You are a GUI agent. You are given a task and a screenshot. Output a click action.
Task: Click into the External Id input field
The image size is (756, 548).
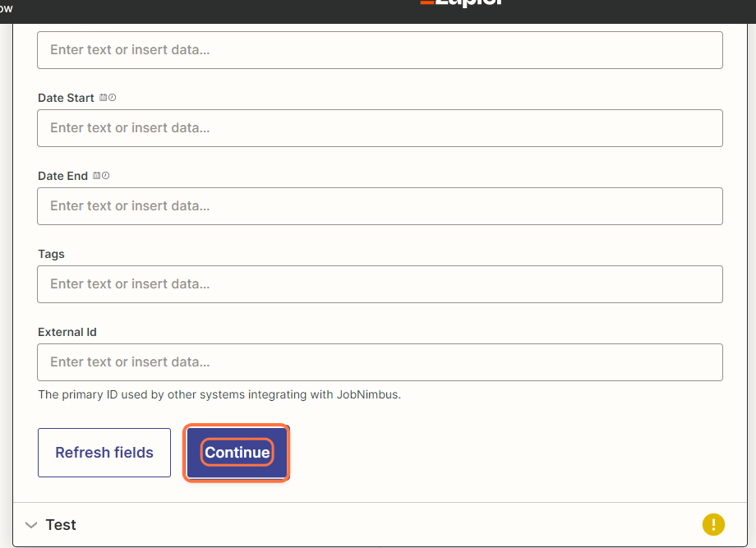(x=380, y=362)
